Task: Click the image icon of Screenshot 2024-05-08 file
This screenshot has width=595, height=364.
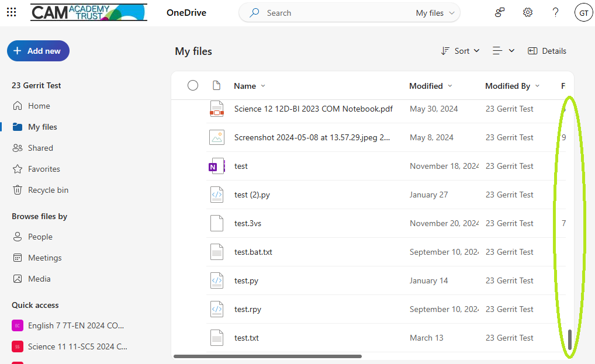Action: tap(217, 137)
